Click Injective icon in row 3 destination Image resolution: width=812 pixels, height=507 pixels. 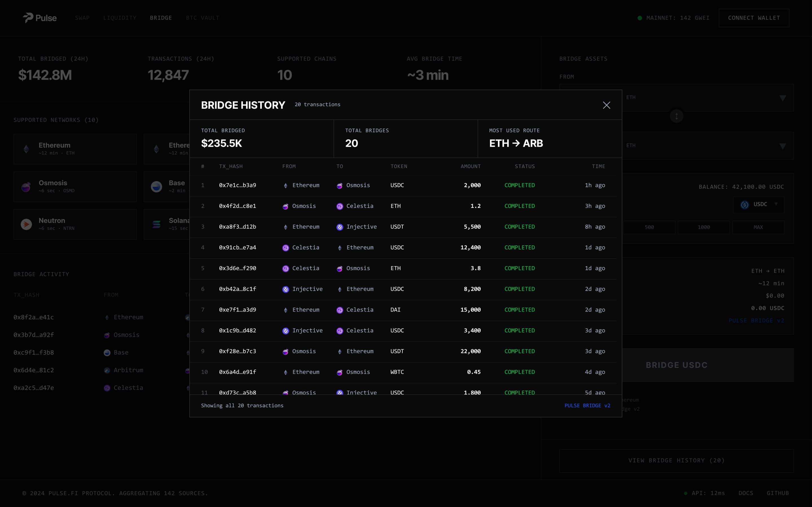coord(339,227)
